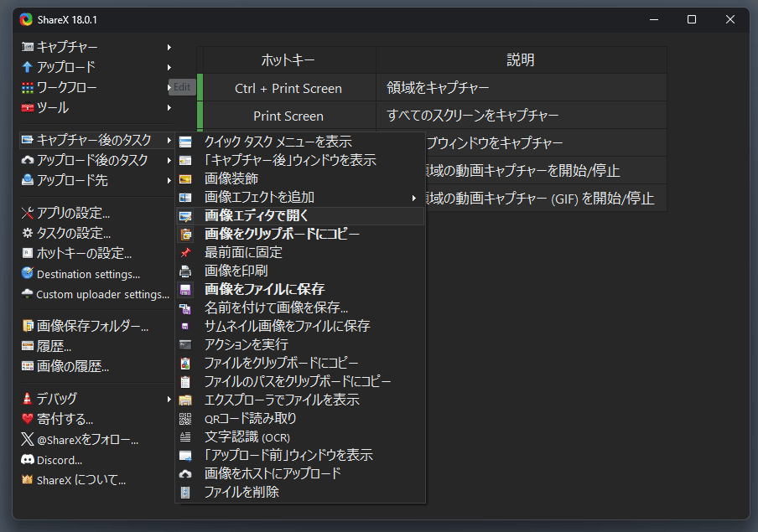Select 文字認識 (OCR) from the menu
The width and height of the screenshot is (758, 532).
coord(247,436)
